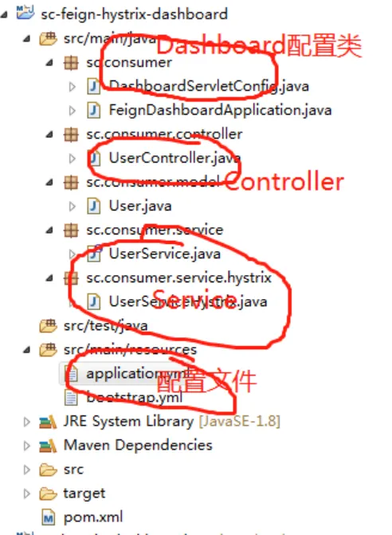The width and height of the screenshot is (392, 535).
Task: Click the UserServiceHystrix.java file icon
Action: click(94, 302)
